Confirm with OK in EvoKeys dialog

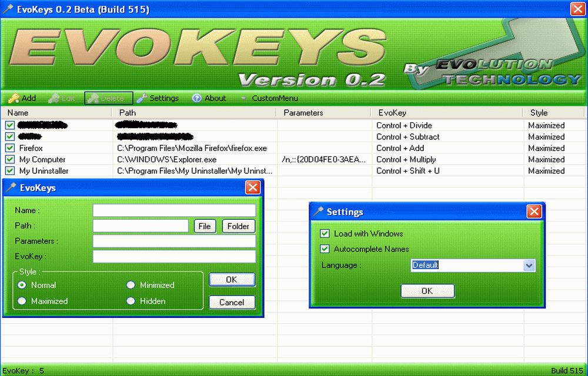[232, 280]
